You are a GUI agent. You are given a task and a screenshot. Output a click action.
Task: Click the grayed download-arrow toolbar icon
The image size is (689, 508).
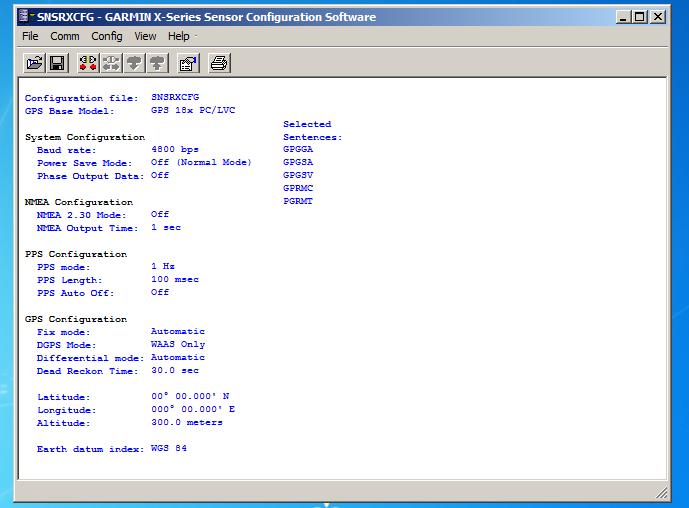pos(134,63)
